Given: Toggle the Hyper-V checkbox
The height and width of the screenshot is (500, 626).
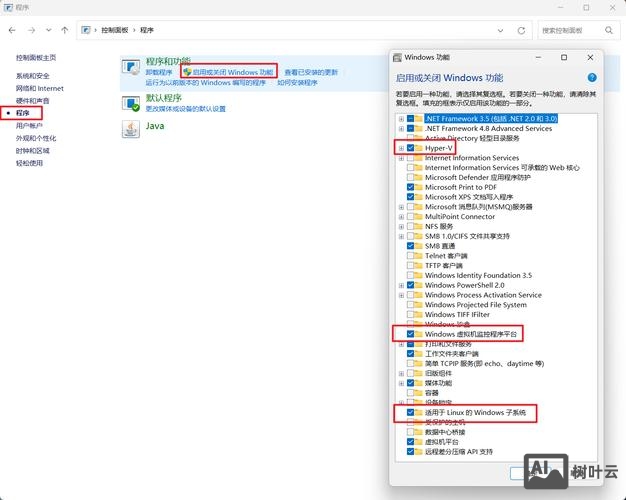Looking at the screenshot, I should pyautogui.click(x=410, y=148).
